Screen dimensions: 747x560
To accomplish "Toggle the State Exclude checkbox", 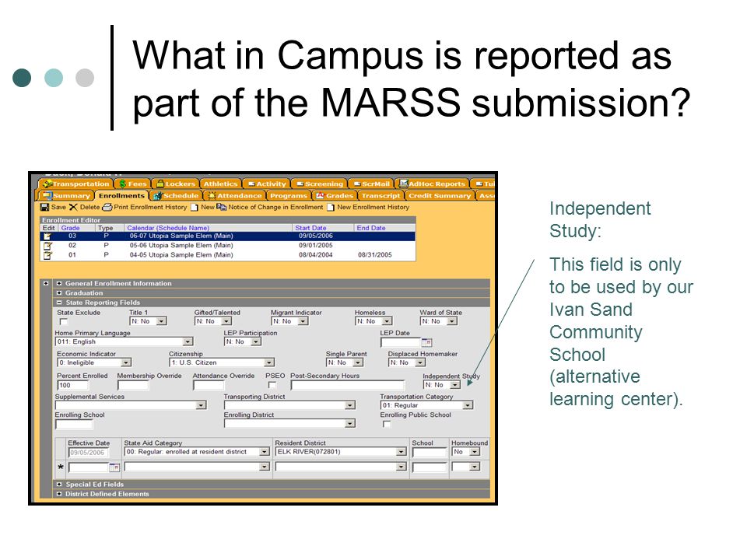I will click(x=63, y=322).
